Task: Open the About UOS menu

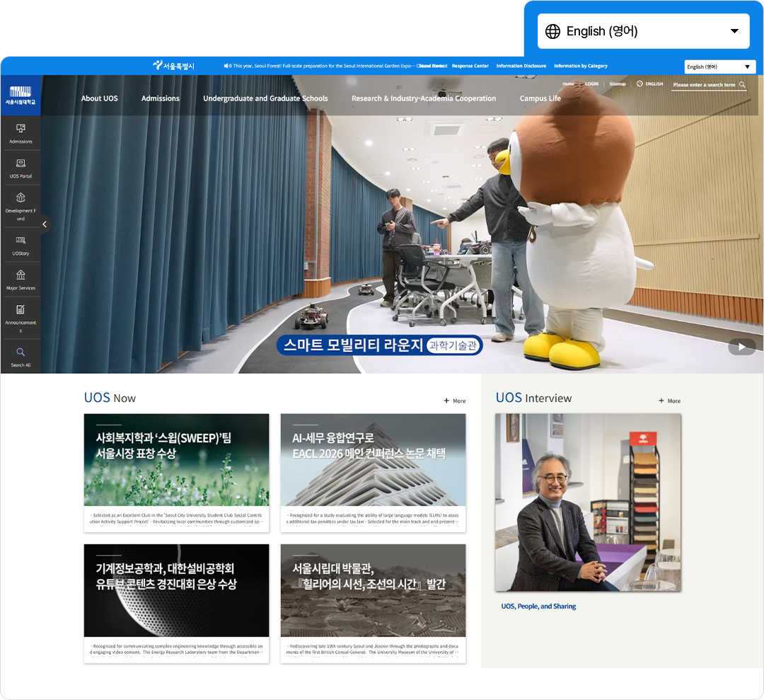Action: pyautogui.click(x=99, y=98)
